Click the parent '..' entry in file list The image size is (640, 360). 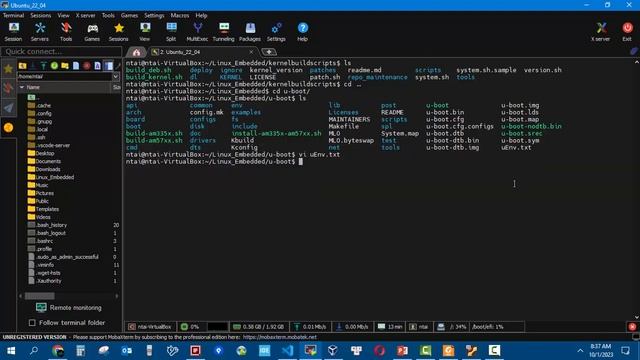[x=33, y=97]
